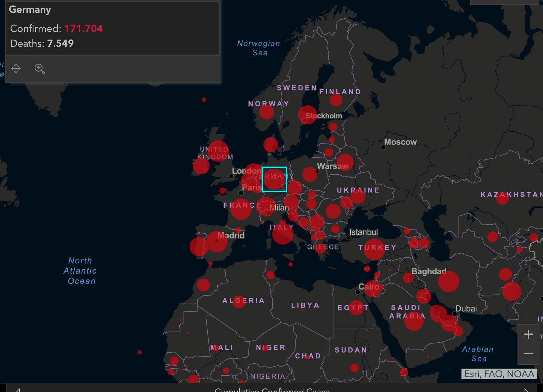Click the small red dot over Iceland
543x392 pixels.
tap(204, 100)
